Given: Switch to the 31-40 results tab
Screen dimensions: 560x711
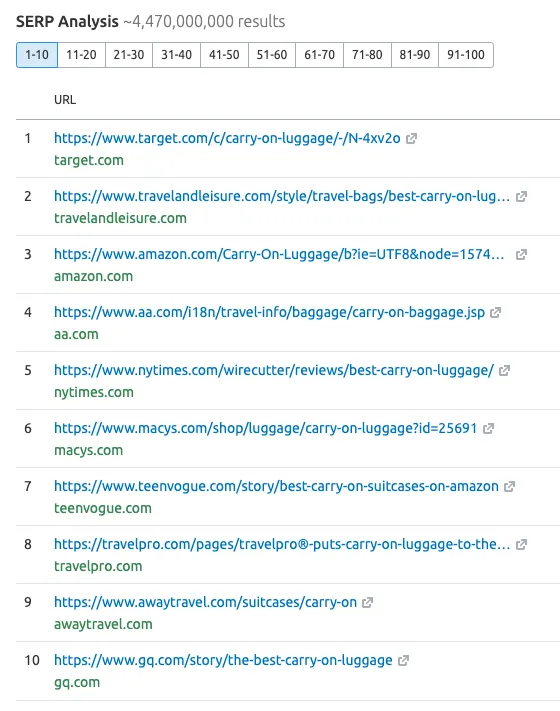Looking at the screenshot, I should [176, 55].
